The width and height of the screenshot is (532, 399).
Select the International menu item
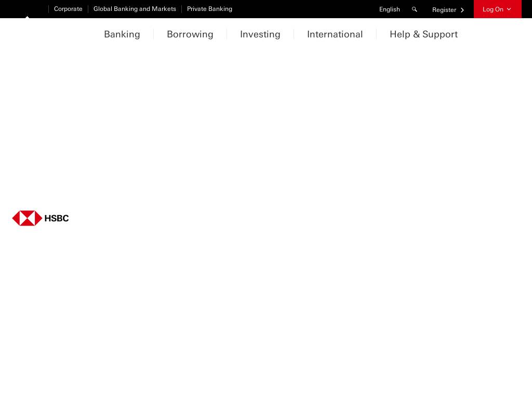(335, 34)
